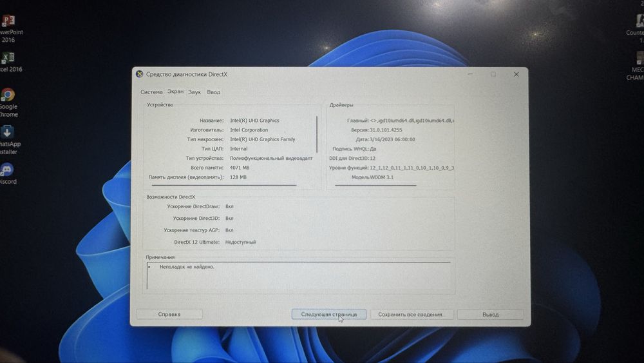The image size is (644, 363).
Task: Click the device panel horizontal scrollbar
Action: coord(224,186)
